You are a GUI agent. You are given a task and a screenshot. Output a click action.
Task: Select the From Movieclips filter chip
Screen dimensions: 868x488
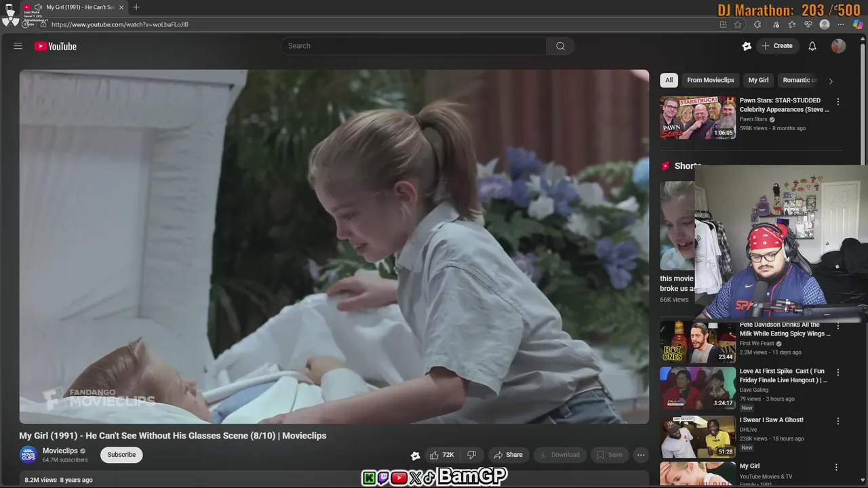tap(710, 80)
